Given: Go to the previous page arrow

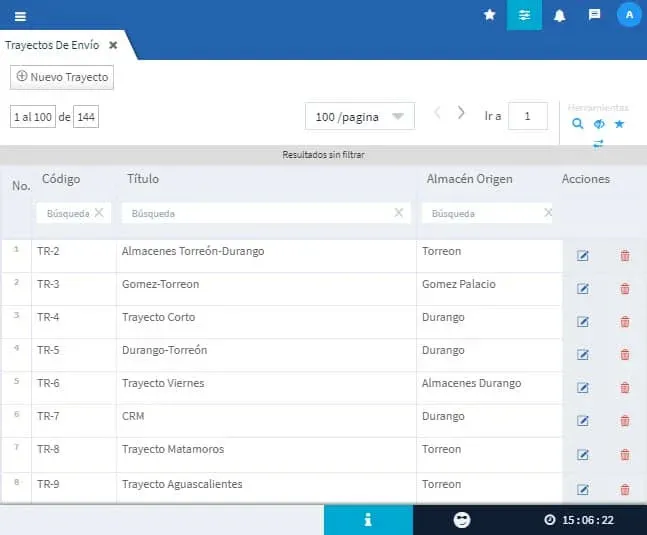Looking at the screenshot, I should (x=437, y=113).
